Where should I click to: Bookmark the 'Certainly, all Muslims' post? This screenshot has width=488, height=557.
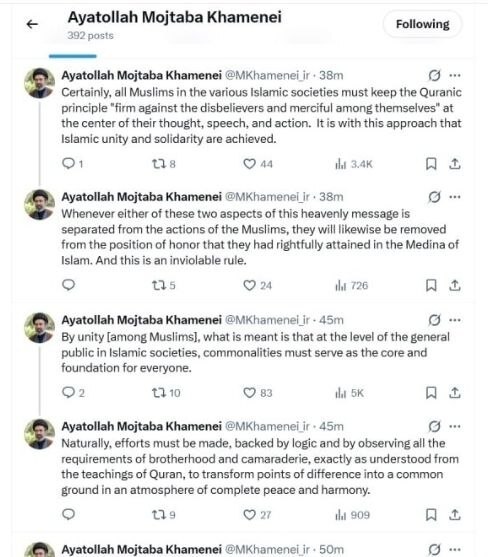point(431,164)
